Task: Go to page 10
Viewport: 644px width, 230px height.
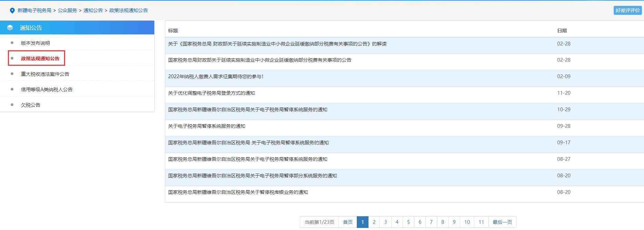Action: (x=467, y=222)
